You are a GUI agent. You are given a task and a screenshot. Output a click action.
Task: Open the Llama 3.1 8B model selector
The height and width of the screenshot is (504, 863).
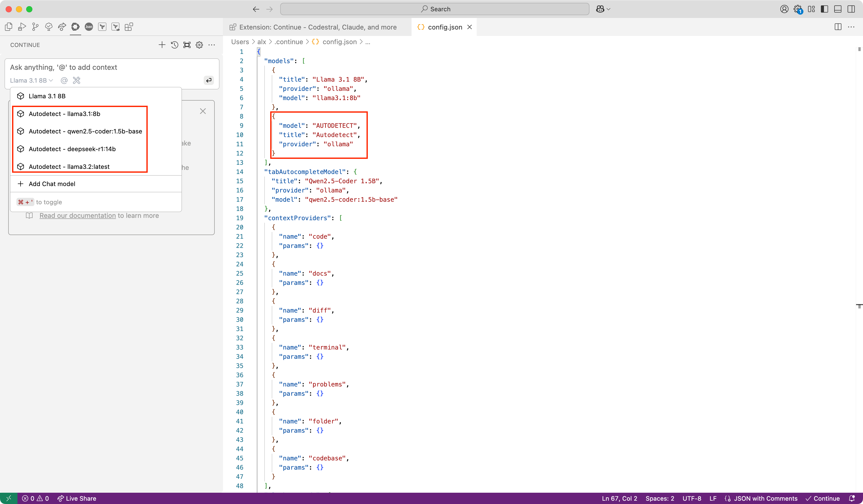31,80
